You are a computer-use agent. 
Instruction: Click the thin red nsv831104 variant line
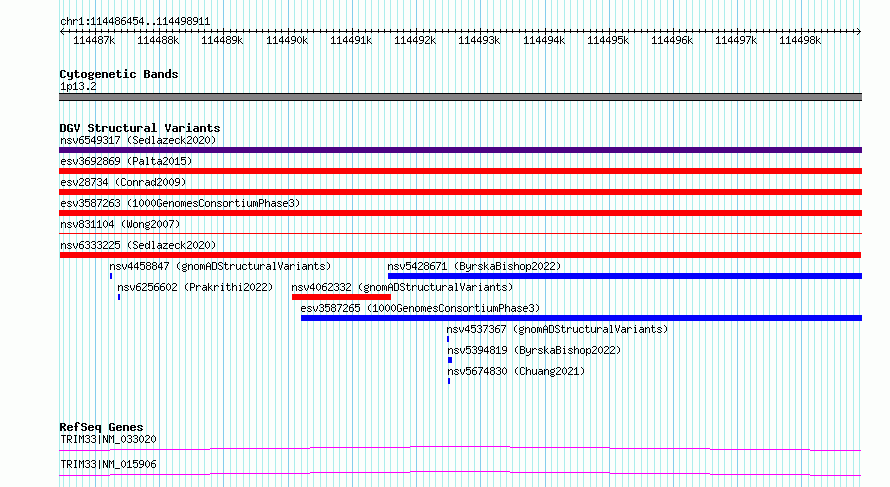[x=460, y=233]
